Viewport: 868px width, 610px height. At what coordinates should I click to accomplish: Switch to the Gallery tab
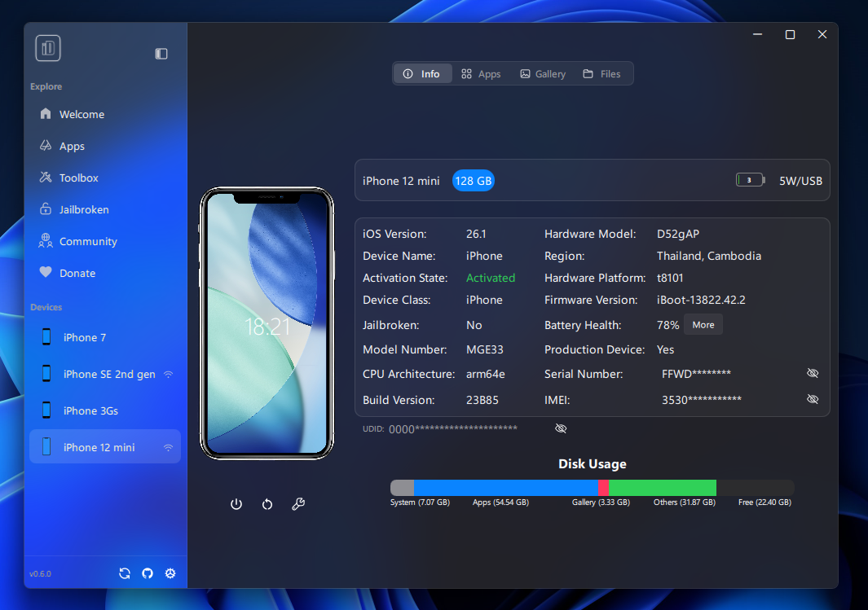coord(543,73)
